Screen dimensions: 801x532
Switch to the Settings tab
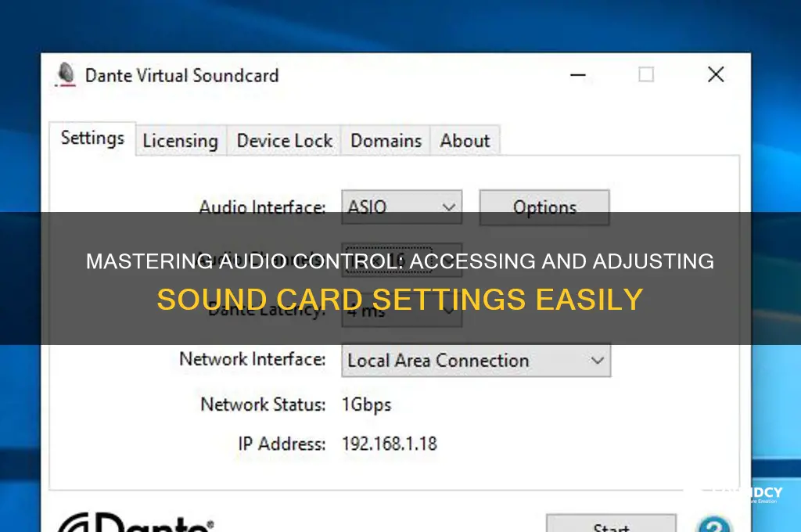[x=92, y=138]
